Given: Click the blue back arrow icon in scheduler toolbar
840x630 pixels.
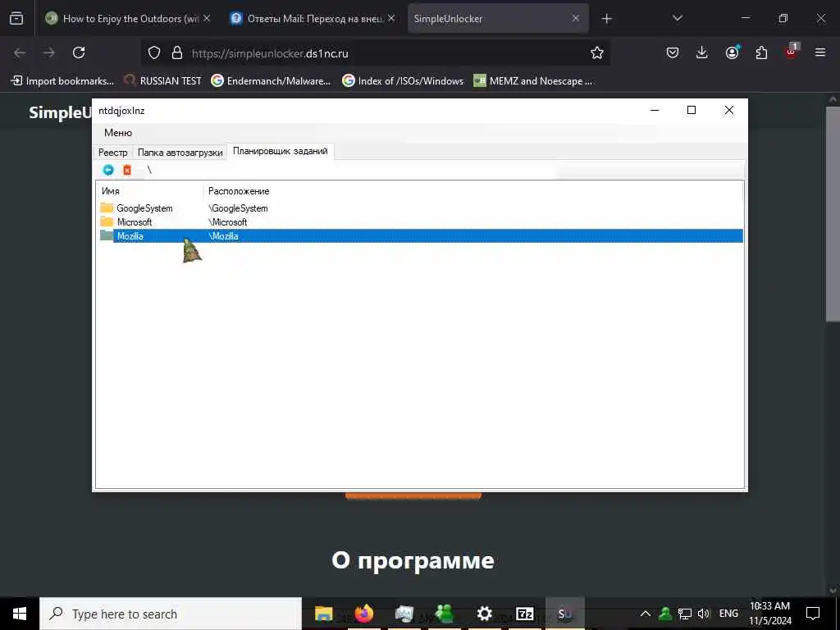Looking at the screenshot, I should pyautogui.click(x=108, y=170).
